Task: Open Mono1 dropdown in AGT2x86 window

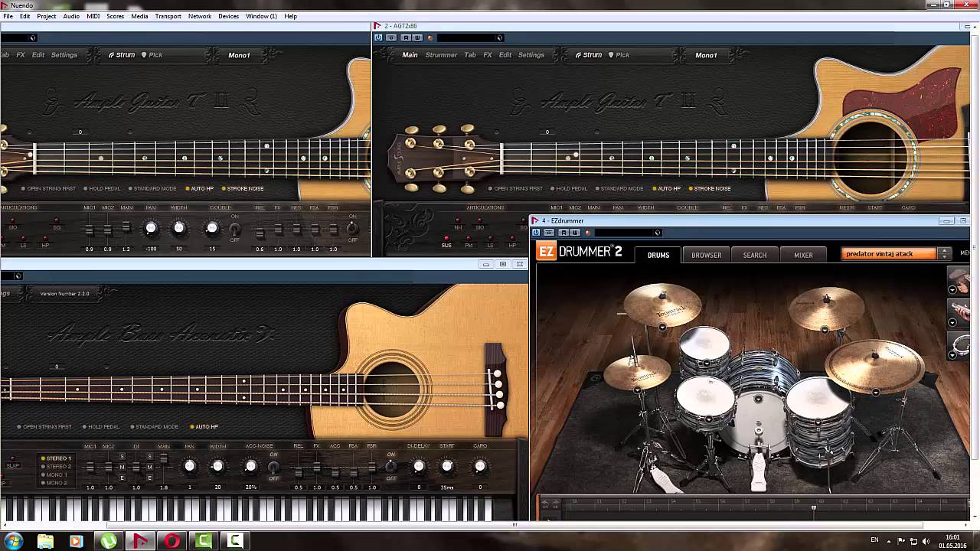Action: (706, 55)
